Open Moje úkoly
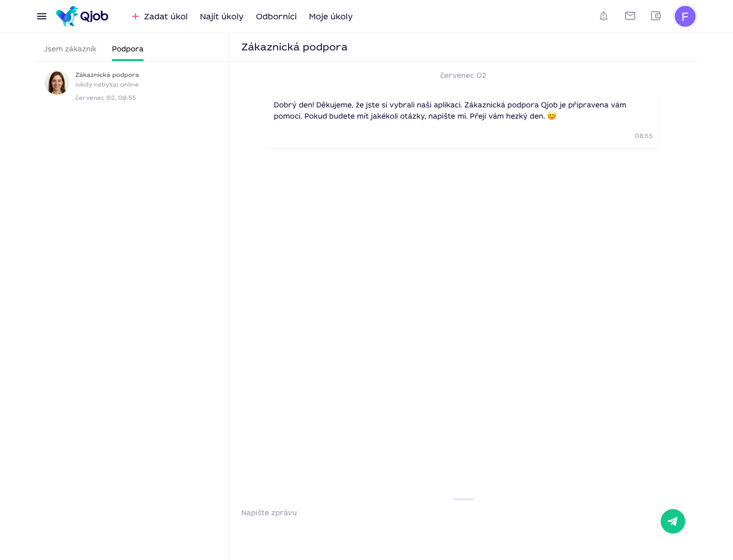 [x=331, y=16]
